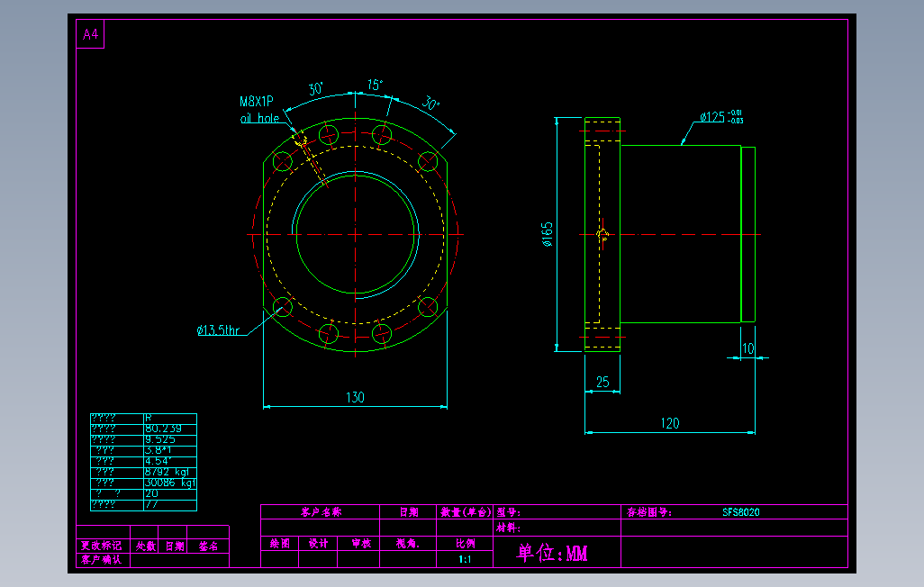Select the 9.525 lead value cell
Viewport: 924px width, 587px height.
(x=162, y=439)
